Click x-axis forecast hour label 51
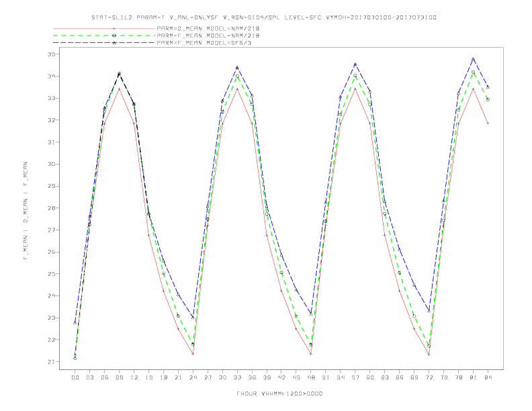532x411 pixels. click(326, 377)
